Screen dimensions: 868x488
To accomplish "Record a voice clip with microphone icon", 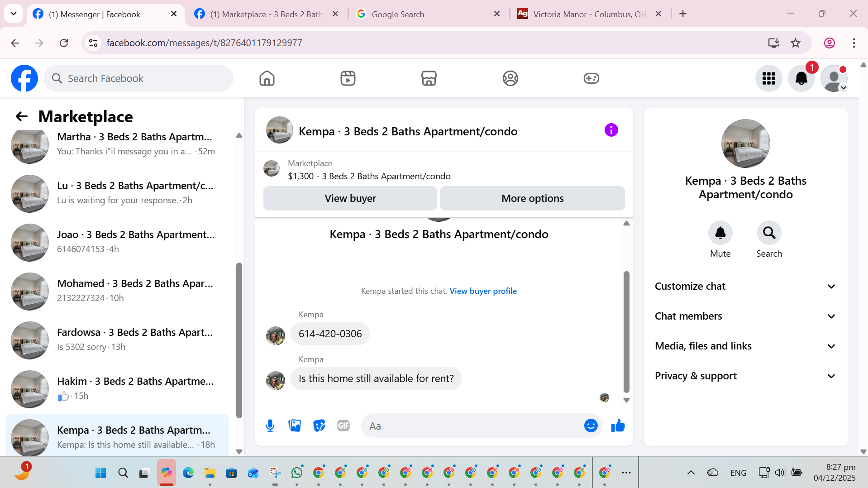I will [x=270, y=426].
